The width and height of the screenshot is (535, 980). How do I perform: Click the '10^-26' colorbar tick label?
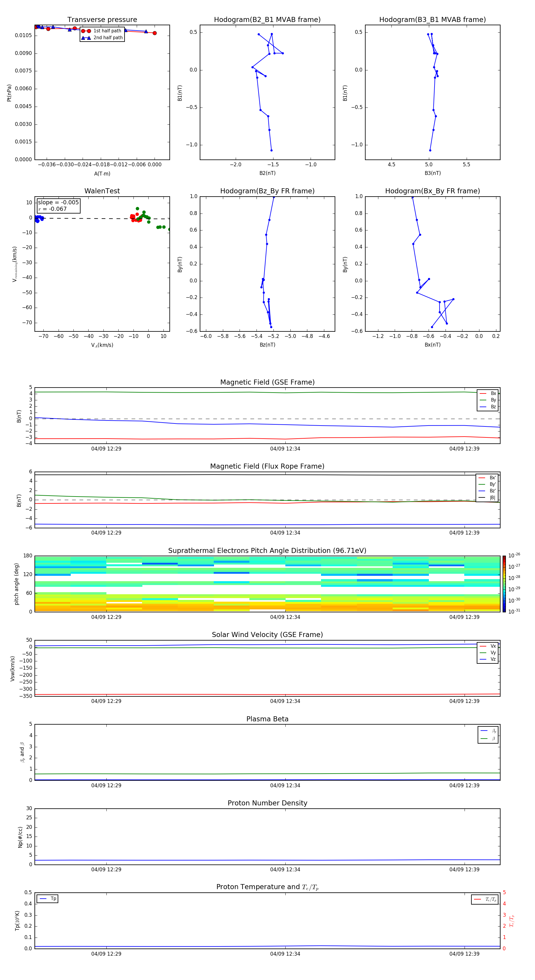pyautogui.click(x=514, y=555)
